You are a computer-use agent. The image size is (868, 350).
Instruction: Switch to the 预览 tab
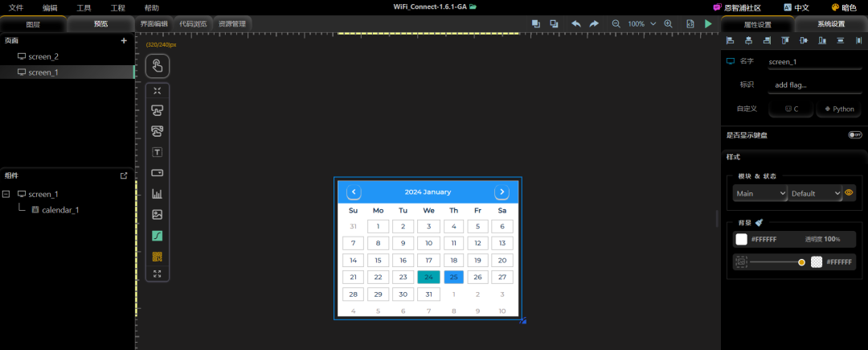[100, 24]
